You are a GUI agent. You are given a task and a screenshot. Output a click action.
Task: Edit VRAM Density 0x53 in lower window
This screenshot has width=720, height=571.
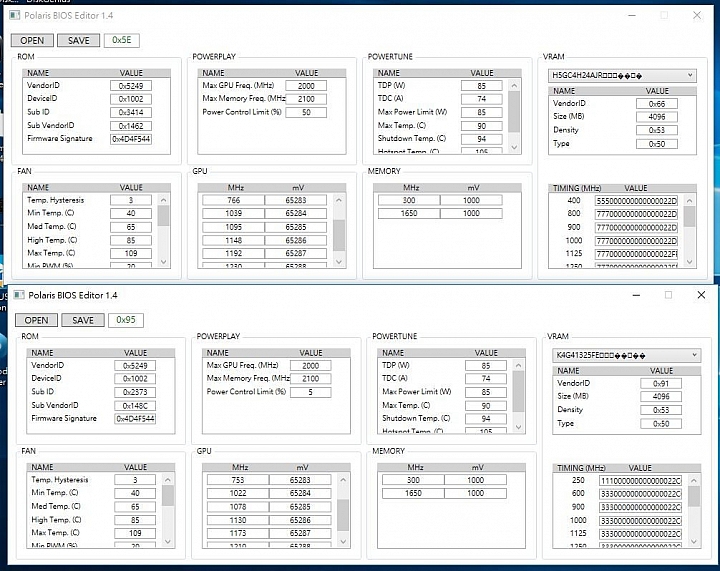click(661, 410)
